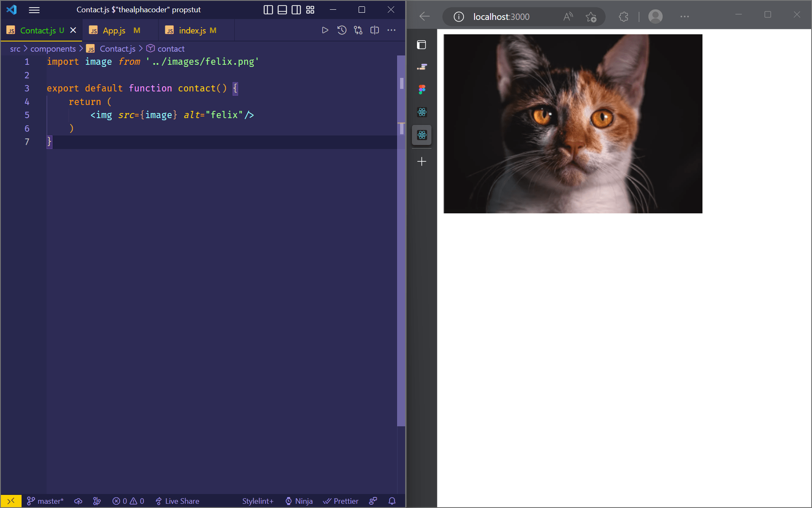Screen dimensions: 812x508
Task: Open the master branch picker
Action: click(45, 501)
